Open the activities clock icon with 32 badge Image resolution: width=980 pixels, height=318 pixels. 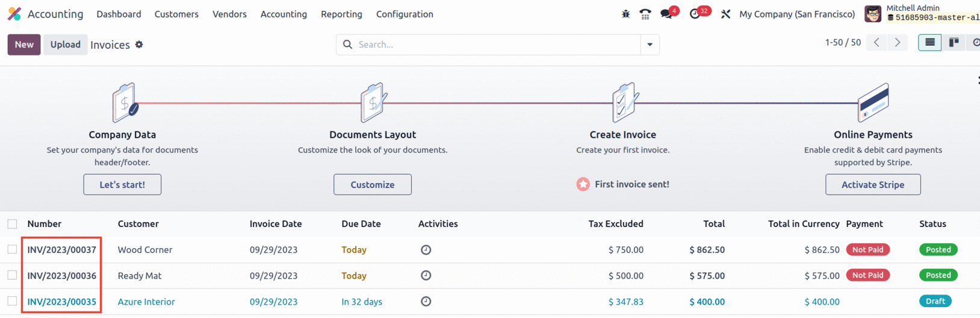click(x=695, y=13)
